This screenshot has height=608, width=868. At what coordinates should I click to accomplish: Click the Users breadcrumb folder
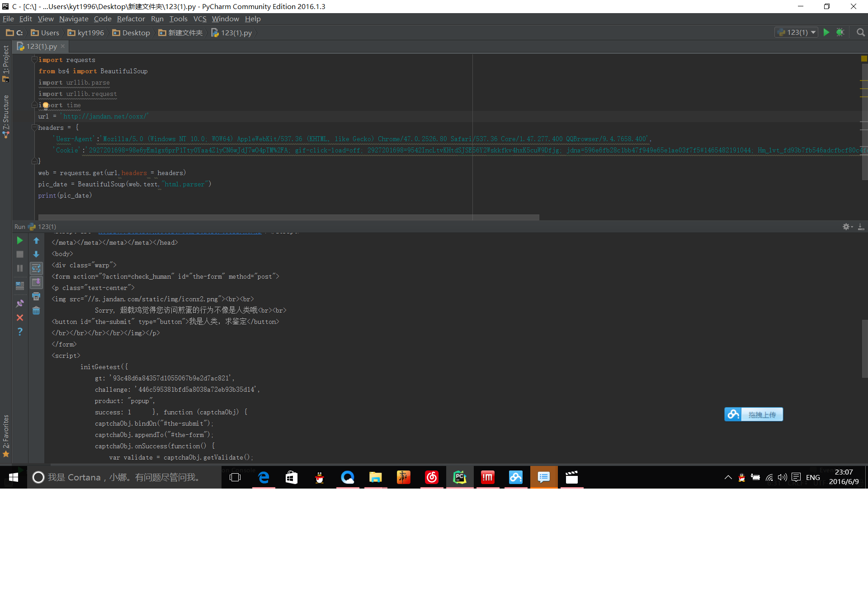click(45, 33)
